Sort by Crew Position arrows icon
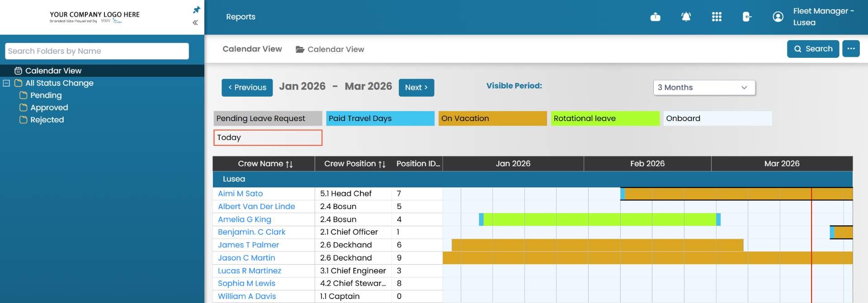Image resolution: width=868 pixels, height=303 pixels. coord(382,164)
